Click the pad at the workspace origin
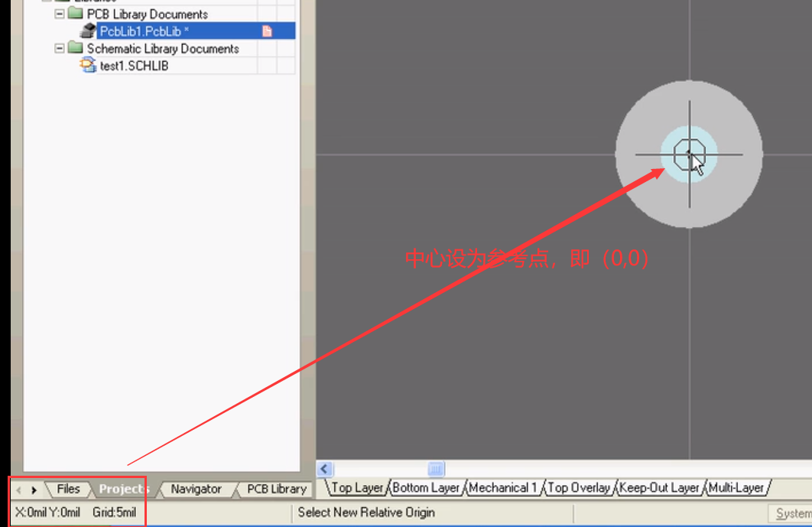 [x=689, y=154]
